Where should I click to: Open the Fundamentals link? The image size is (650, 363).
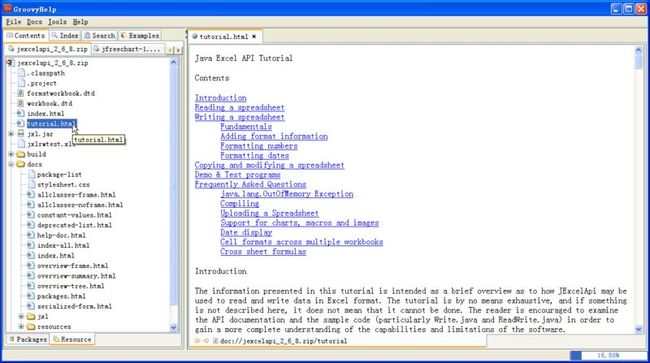coord(246,126)
